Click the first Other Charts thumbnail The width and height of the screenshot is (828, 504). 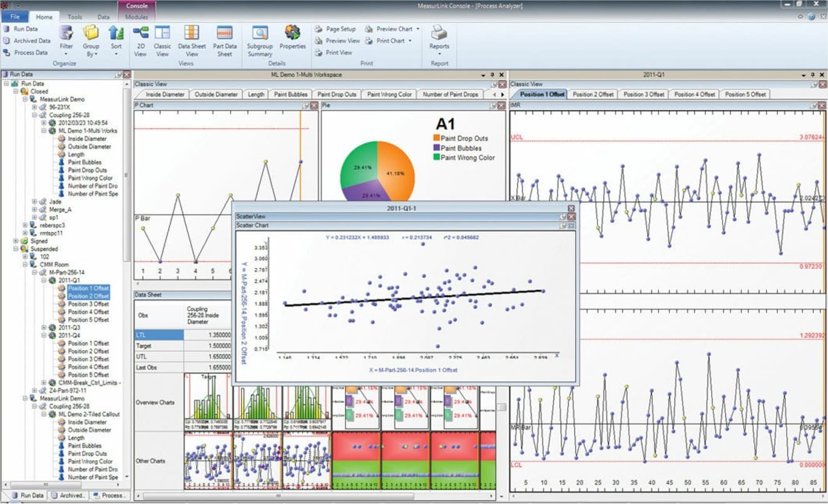pyautogui.click(x=208, y=461)
